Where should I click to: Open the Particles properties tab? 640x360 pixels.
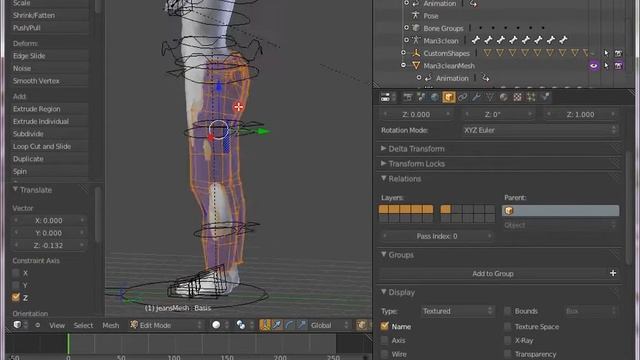tap(531, 97)
